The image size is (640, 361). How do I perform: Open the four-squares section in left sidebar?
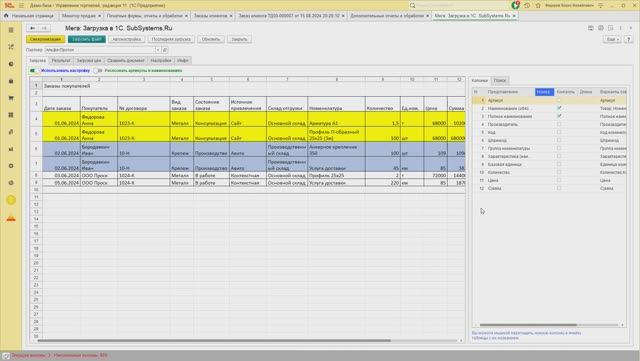pyautogui.click(x=11, y=115)
